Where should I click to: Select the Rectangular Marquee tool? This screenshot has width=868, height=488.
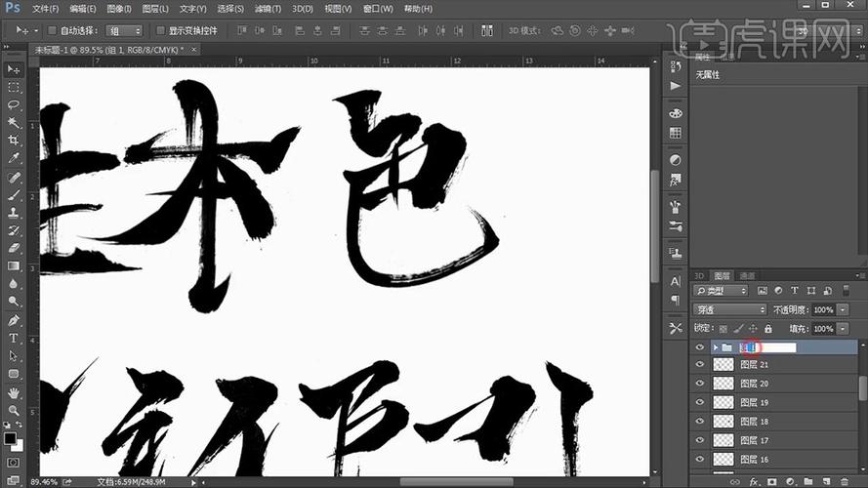pyautogui.click(x=14, y=88)
